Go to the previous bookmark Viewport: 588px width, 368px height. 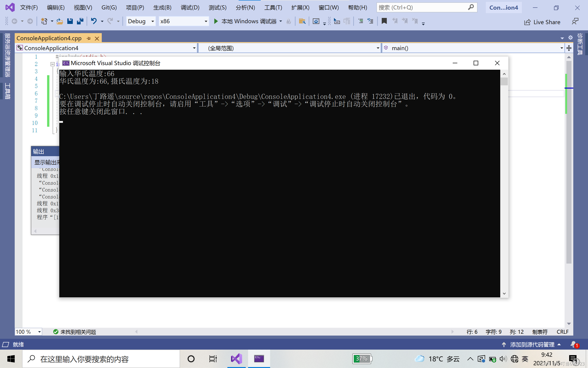click(395, 21)
